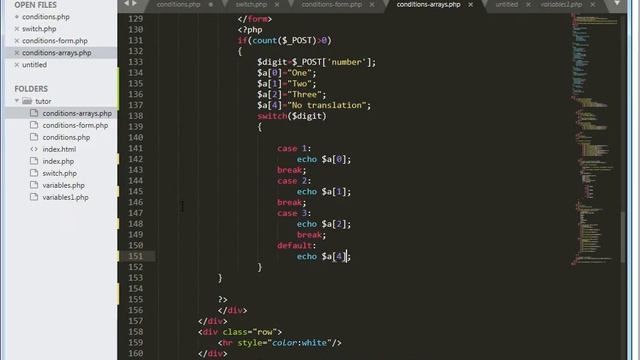Click line number 138 in gutter
Screen dimensions: 640x360
pyautogui.click(x=136, y=116)
